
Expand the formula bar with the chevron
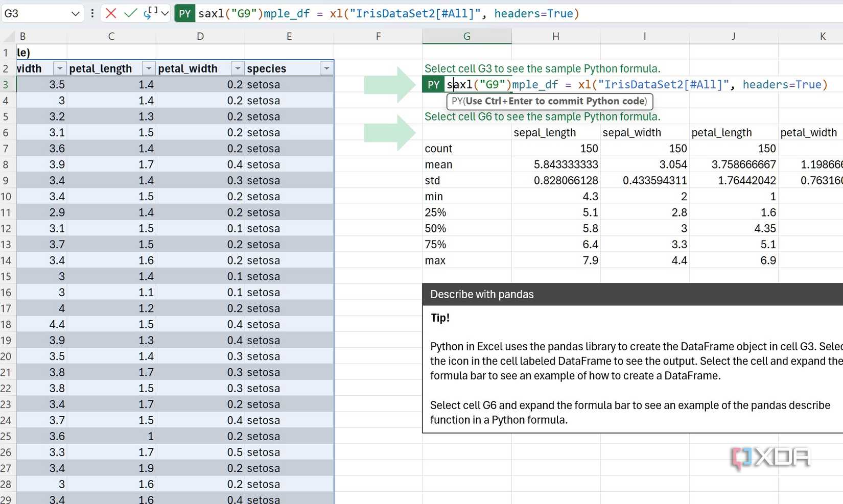point(166,13)
